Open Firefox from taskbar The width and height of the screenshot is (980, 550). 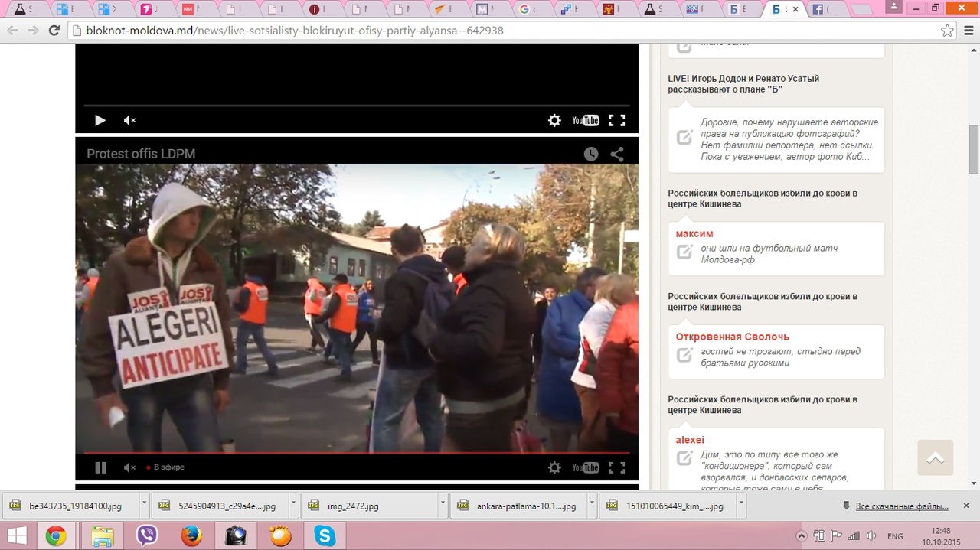191,535
